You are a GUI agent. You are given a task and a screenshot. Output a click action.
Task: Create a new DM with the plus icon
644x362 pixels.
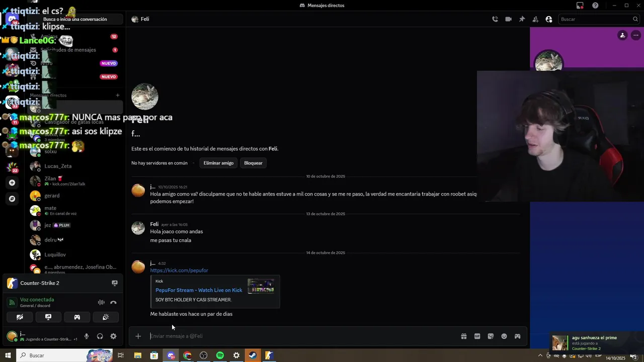coord(118,95)
